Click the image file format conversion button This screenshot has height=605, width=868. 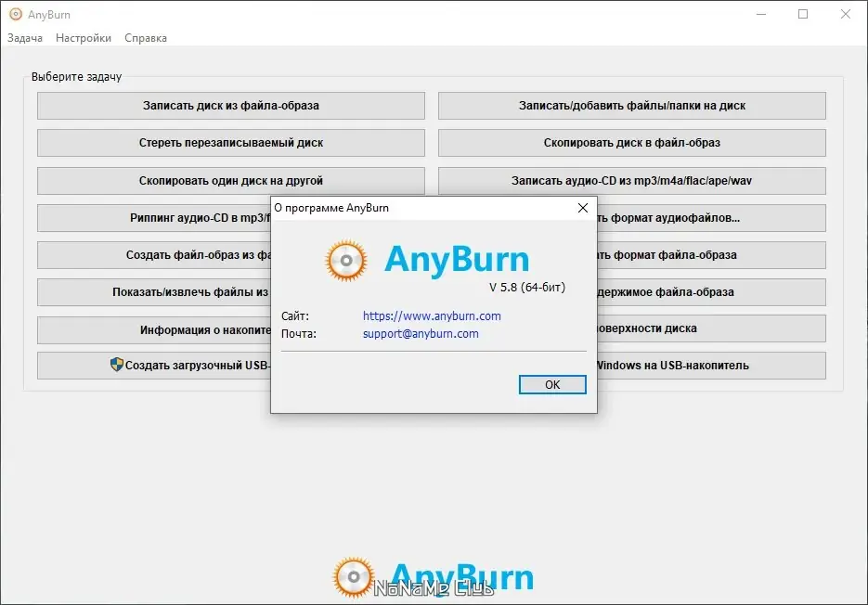click(x=711, y=255)
